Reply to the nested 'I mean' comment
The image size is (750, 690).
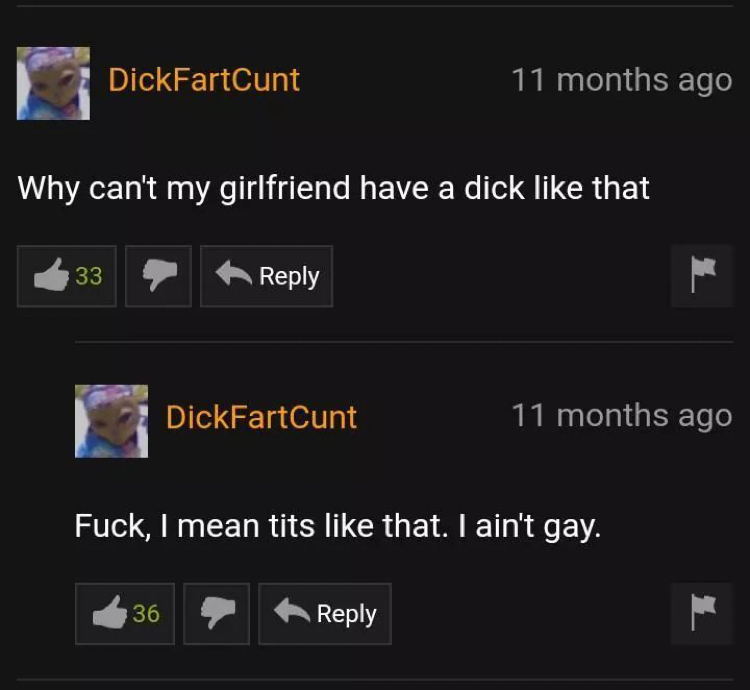[x=325, y=613]
